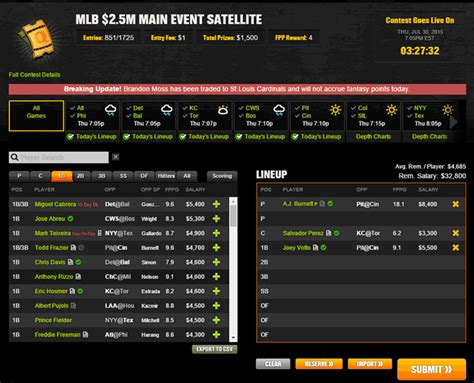Screen dimensions: 474x383
Task: Add Jose Abreu with the green plus
Action: click(x=216, y=219)
